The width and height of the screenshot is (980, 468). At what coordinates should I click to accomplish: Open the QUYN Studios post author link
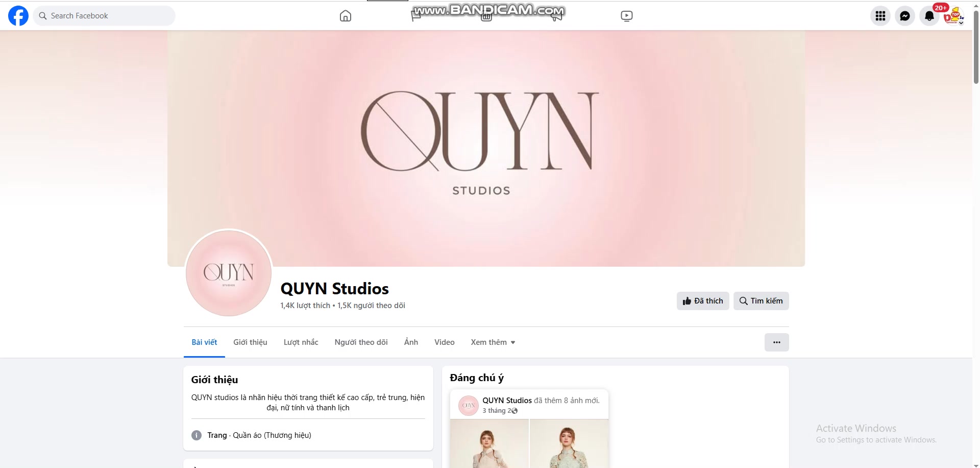pyautogui.click(x=507, y=401)
